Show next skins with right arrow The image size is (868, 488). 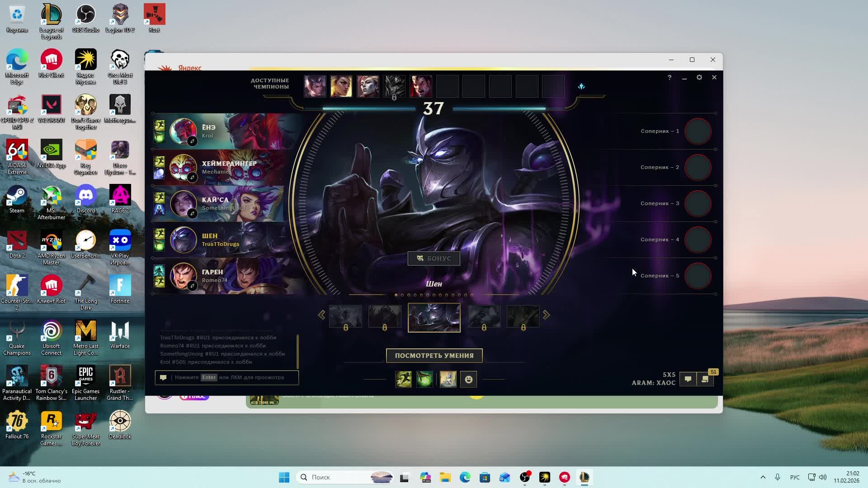[546, 315]
